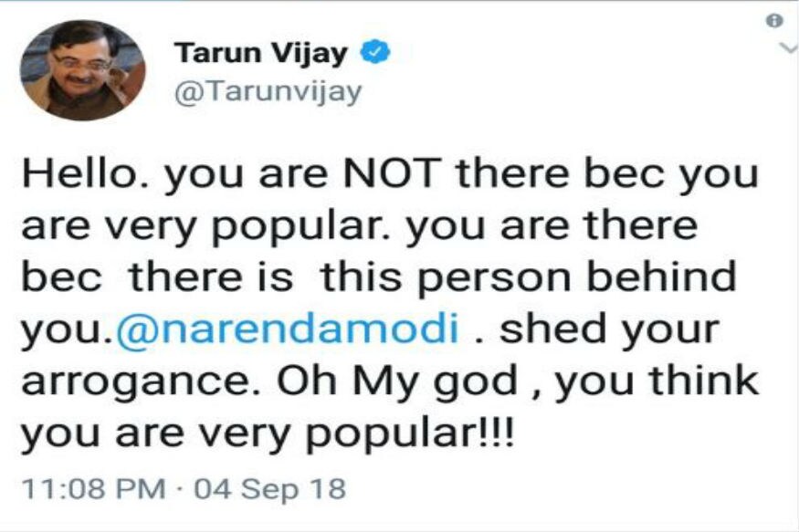Click the separator dot between time and date
799x532 pixels.
[180, 489]
